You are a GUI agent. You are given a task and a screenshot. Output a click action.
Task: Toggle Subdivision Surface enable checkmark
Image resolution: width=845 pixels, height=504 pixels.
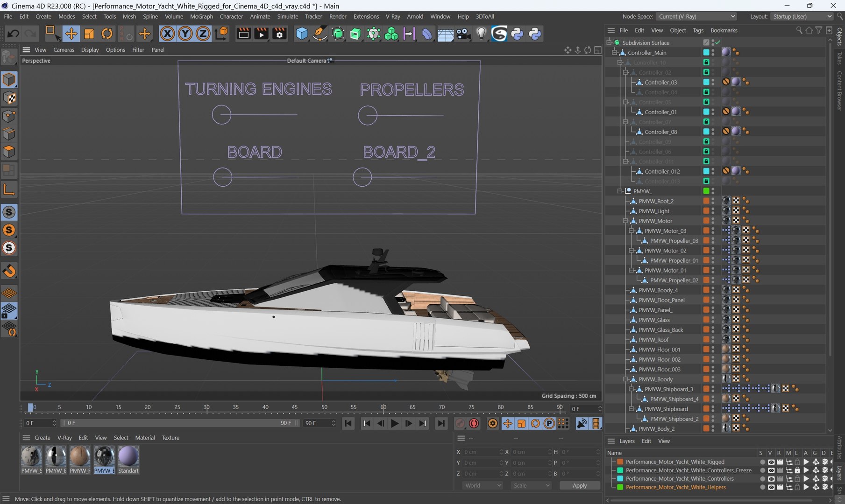point(718,42)
